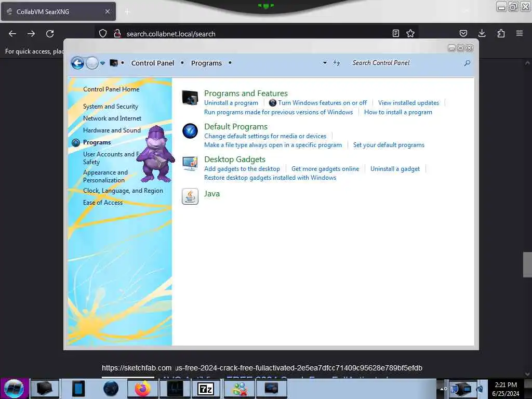Click the dark globe icon in taskbar
532x399 pixels.
111,389
